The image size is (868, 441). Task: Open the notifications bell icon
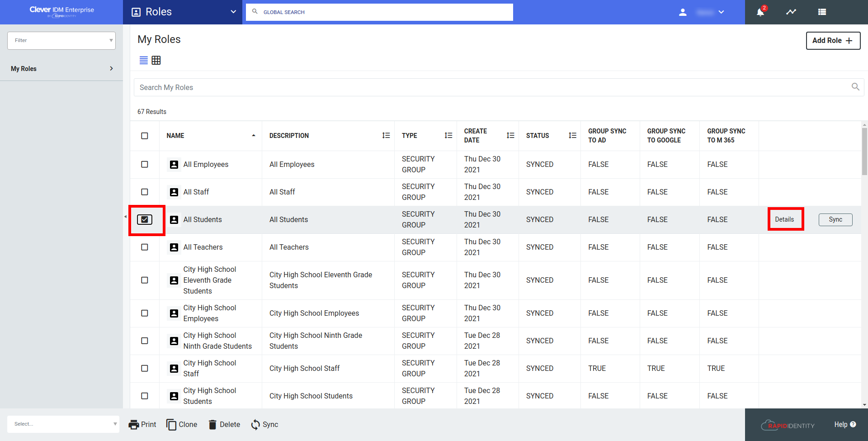(760, 12)
